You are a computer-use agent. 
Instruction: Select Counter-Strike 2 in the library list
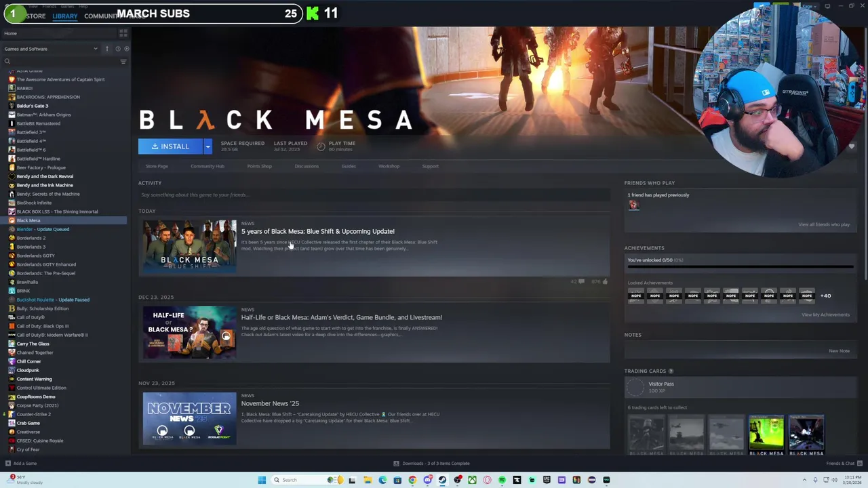tap(34, 414)
